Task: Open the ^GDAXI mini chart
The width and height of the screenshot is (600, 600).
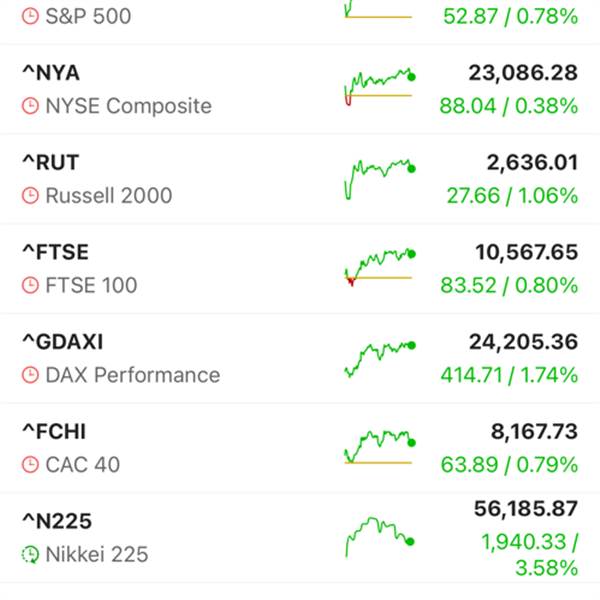Action: pyautogui.click(x=378, y=357)
